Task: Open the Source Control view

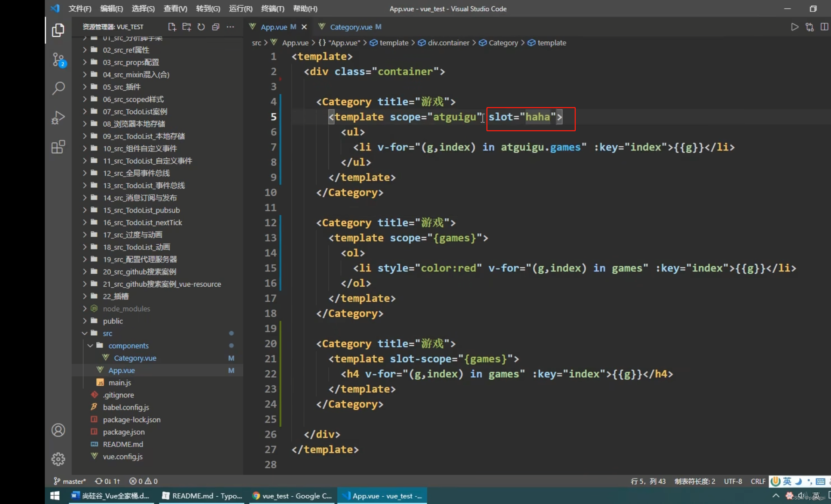Action: 58,60
